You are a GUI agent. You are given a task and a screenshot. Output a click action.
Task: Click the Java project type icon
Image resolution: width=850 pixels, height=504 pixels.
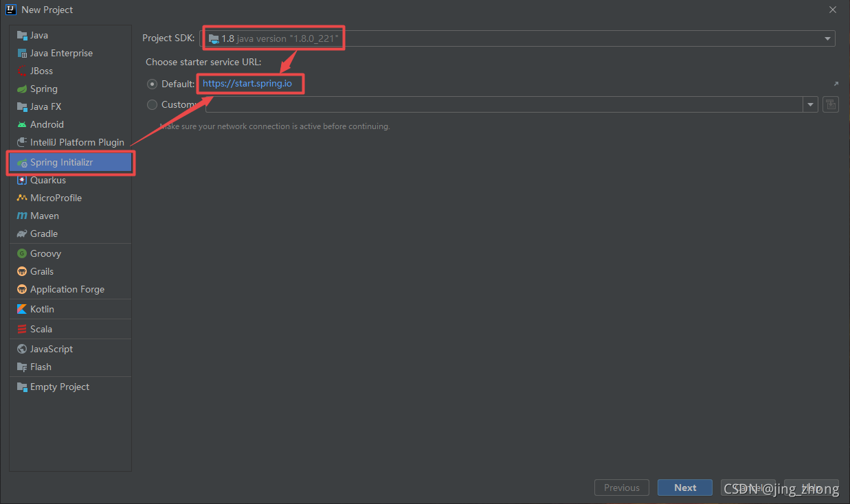pos(22,35)
